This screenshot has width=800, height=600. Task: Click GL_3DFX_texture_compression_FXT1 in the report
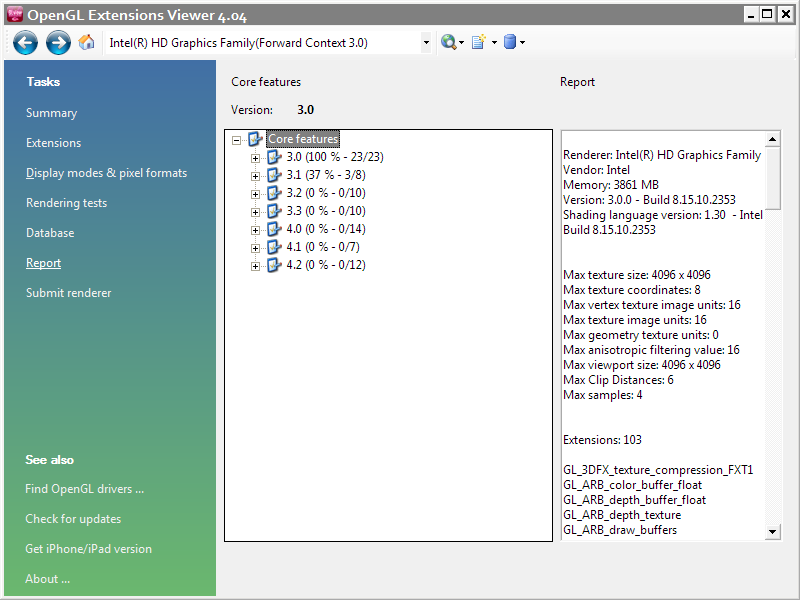coord(658,470)
